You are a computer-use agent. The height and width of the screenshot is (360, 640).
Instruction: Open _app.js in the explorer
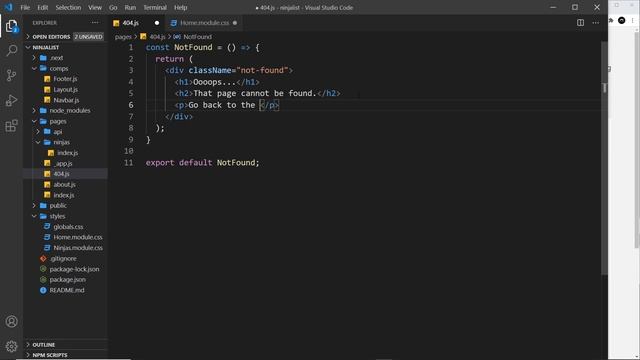(65, 164)
